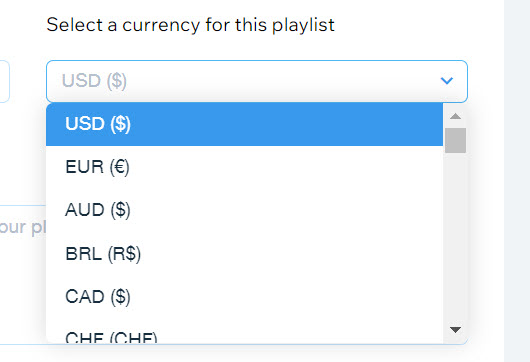Image resolution: width=530 pixels, height=362 pixels.
Task: Click the grayed USD ($) placeholder text in the field
Action: coord(94,81)
